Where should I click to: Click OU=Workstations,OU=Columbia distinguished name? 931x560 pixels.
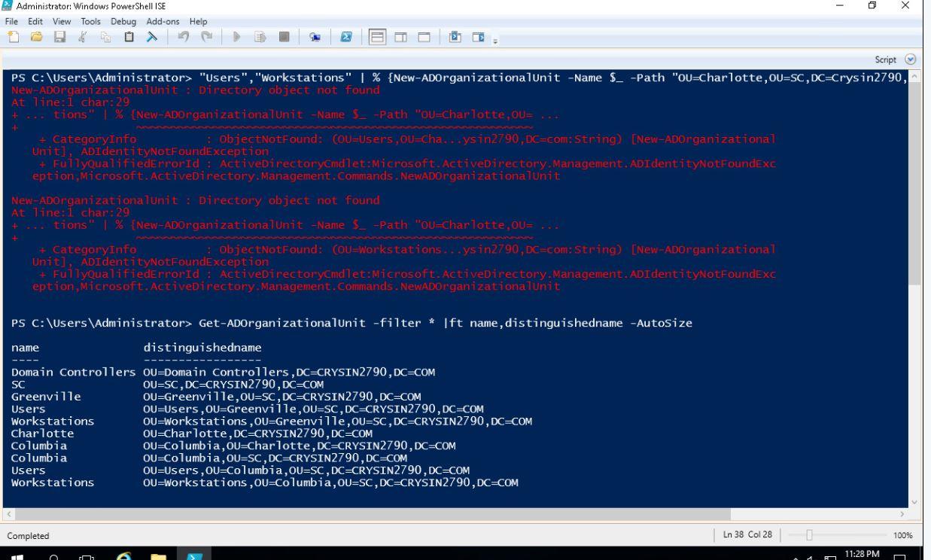(x=330, y=482)
